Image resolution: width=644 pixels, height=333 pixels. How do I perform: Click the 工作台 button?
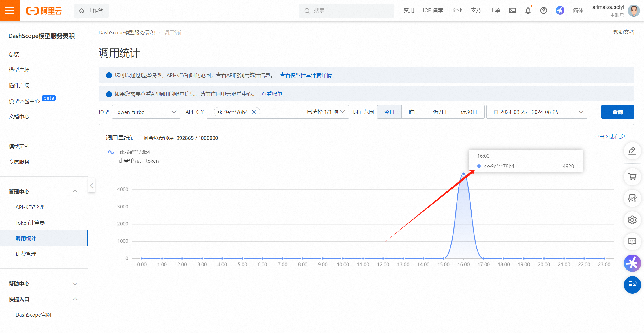point(91,11)
